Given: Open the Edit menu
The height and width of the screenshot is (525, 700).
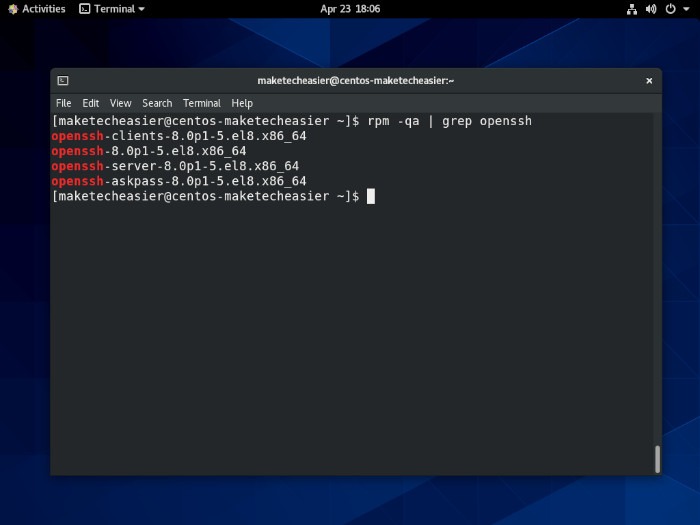Looking at the screenshot, I should (91, 103).
